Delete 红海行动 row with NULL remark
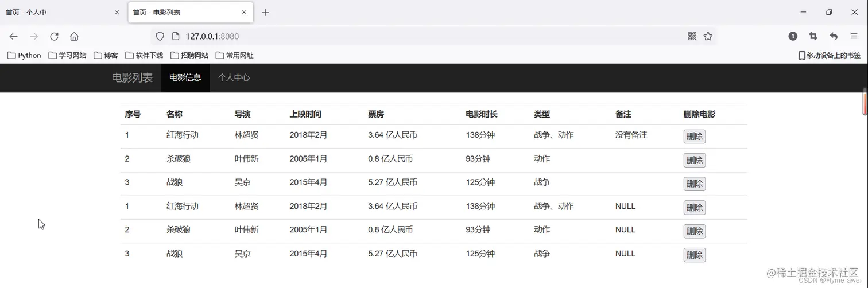 tap(695, 208)
